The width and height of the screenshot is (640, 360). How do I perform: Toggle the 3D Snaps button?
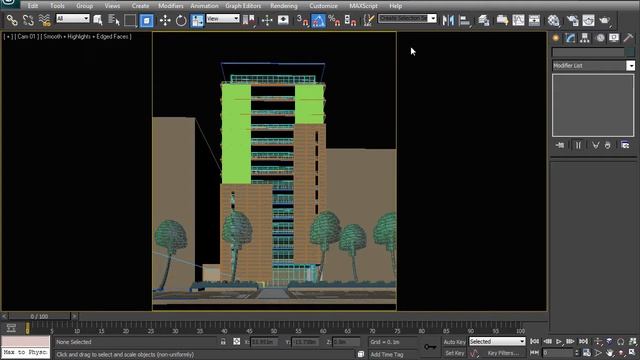click(302, 20)
